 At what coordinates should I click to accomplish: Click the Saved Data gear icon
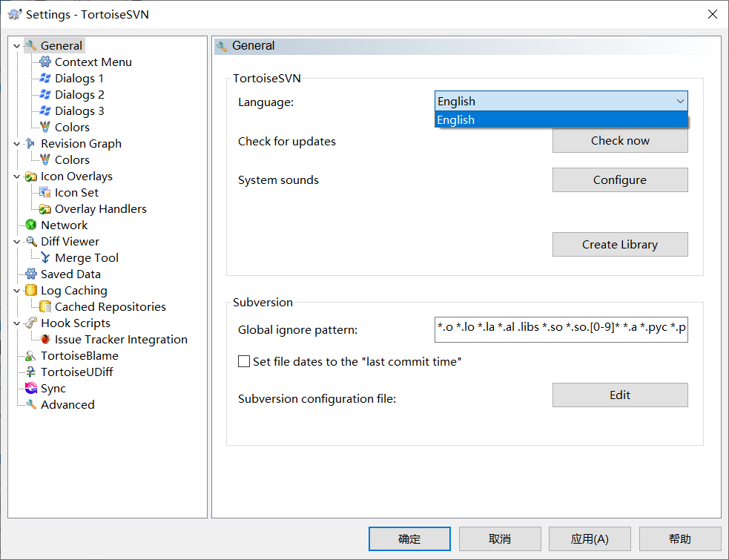tap(30, 274)
